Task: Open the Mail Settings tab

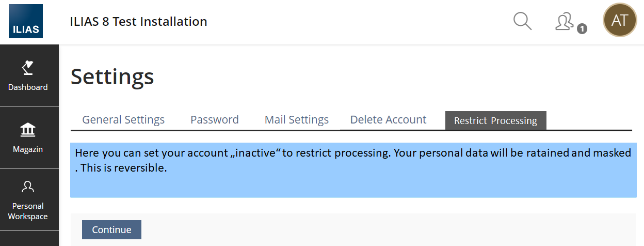Action: (x=296, y=120)
